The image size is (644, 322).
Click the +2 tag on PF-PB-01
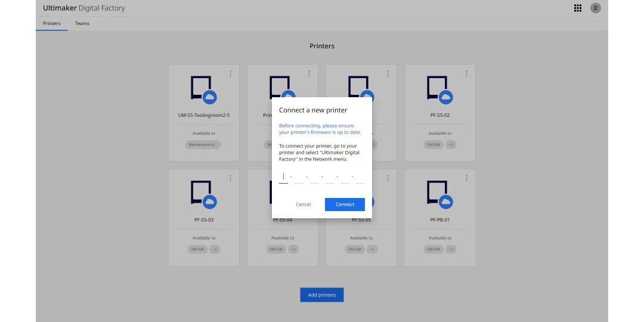pos(451,249)
